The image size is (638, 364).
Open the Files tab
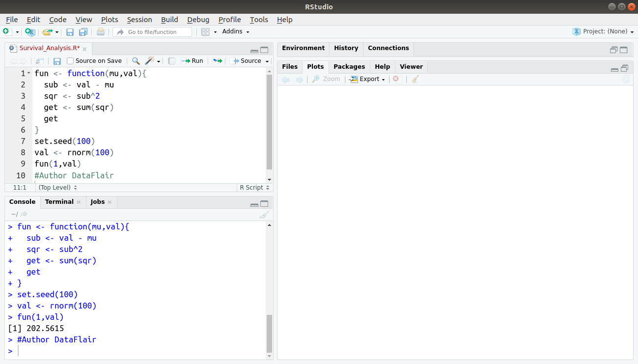(290, 67)
